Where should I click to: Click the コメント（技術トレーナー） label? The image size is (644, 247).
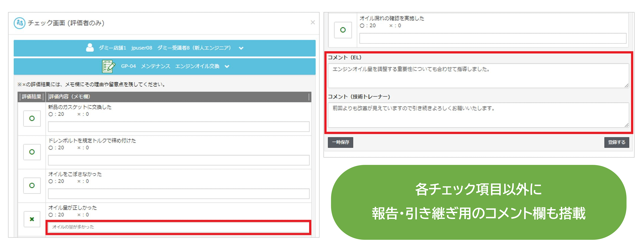pyautogui.click(x=359, y=97)
